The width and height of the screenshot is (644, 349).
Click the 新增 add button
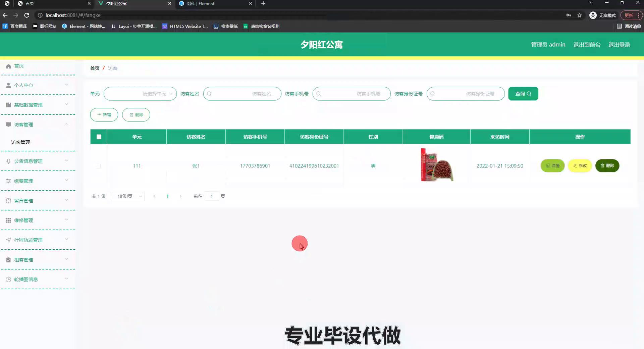[104, 115]
